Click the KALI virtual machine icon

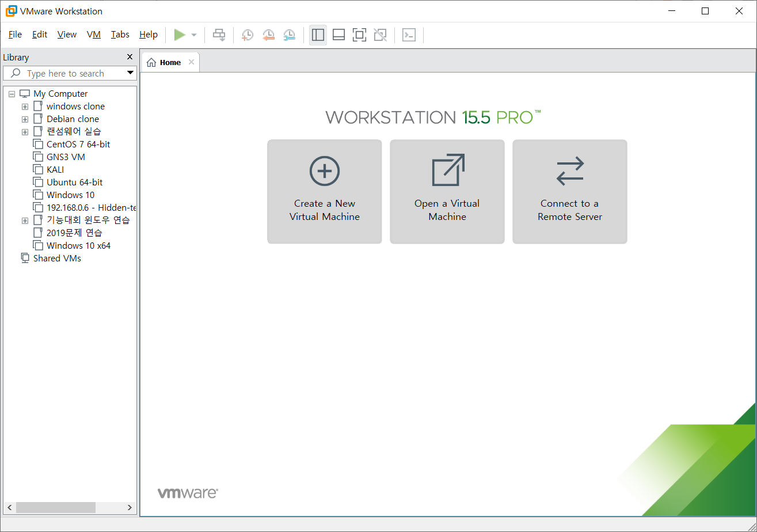pyautogui.click(x=38, y=170)
